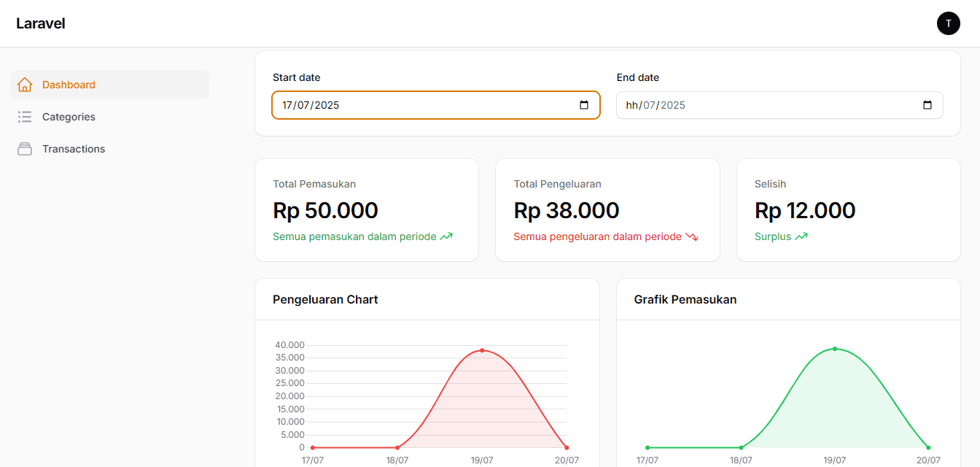The width and height of the screenshot is (980, 467).
Task: Open the End date calendar picker icon
Action: tap(927, 105)
